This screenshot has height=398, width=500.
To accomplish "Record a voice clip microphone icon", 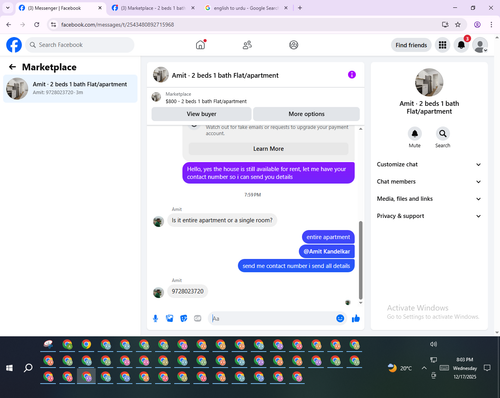I will 155,318.
